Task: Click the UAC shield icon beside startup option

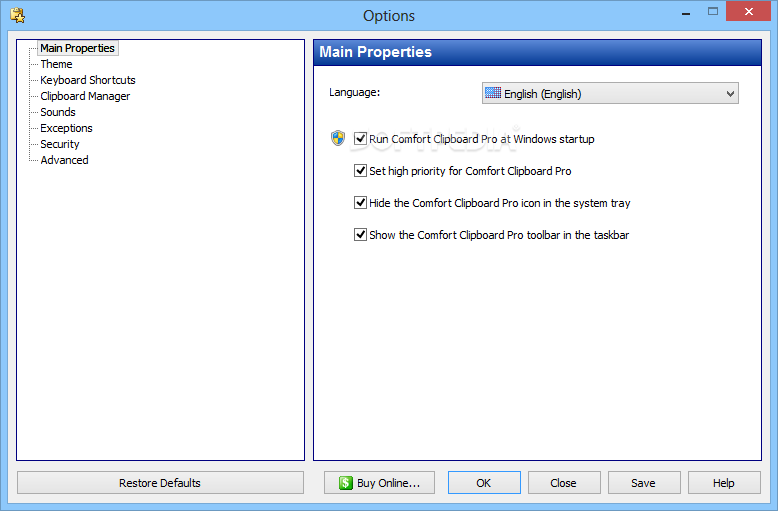Action: coord(338,138)
